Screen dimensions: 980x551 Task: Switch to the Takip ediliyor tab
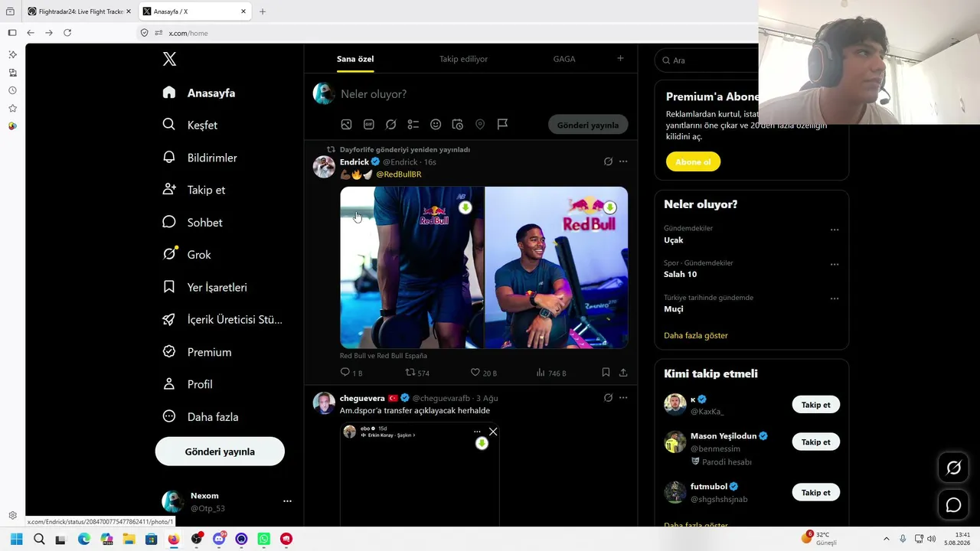(463, 59)
